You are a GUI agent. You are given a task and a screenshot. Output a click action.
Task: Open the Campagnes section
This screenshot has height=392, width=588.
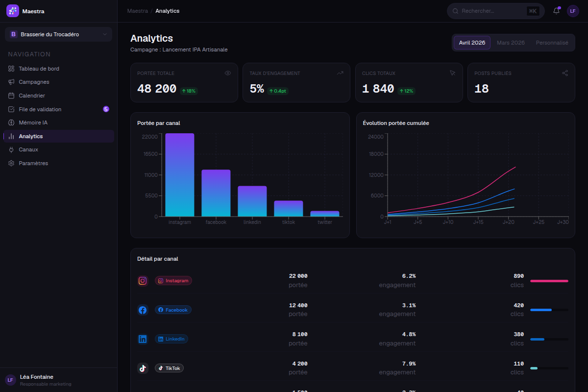[x=58, y=82]
